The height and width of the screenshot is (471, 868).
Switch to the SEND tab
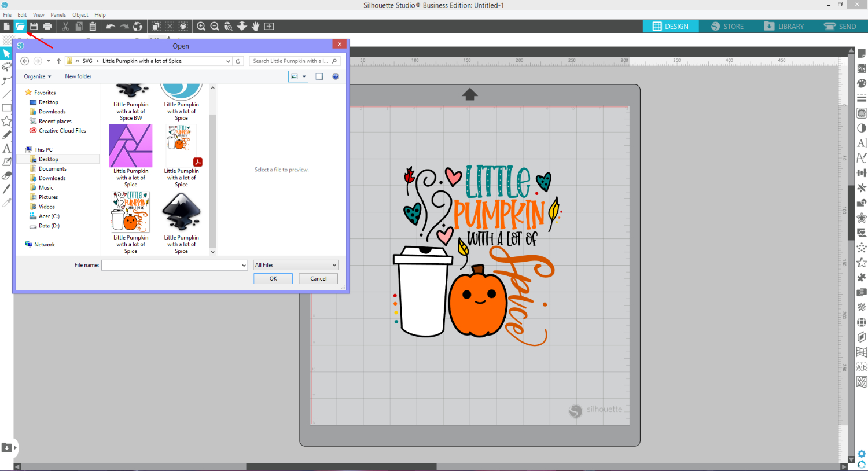click(x=840, y=26)
